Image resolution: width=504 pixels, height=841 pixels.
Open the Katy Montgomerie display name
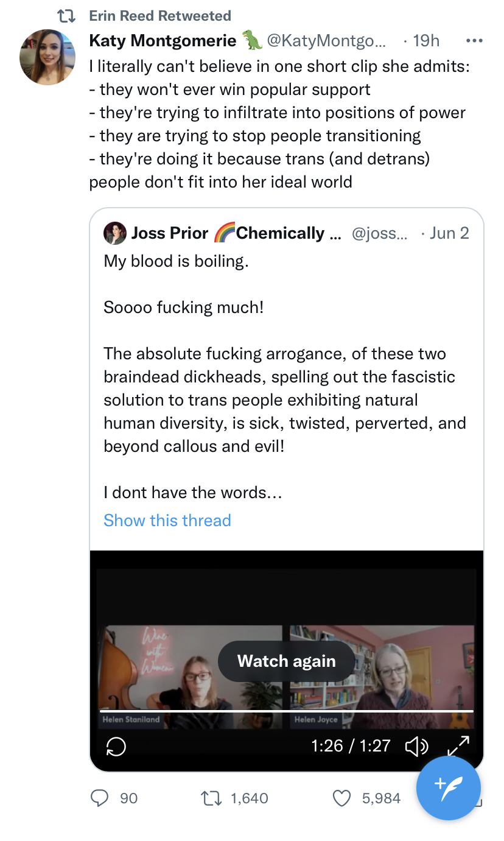click(x=163, y=41)
